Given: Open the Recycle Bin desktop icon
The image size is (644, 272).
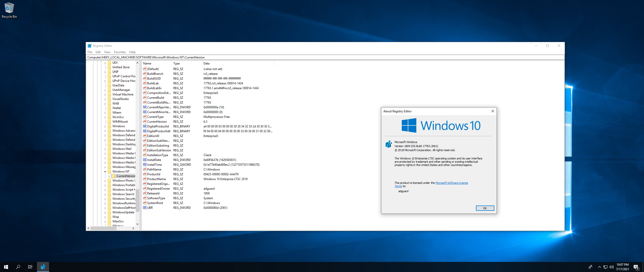Looking at the screenshot, I should (x=9, y=10).
